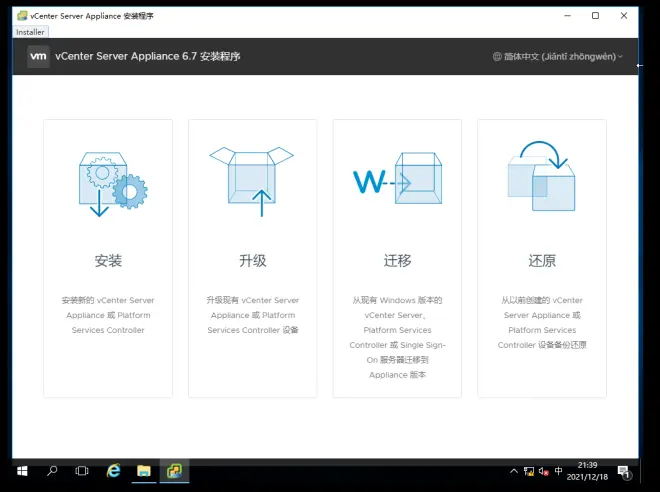This screenshot has height=492, width=660.
Task: Open the Windows Start menu
Action: pos(22,471)
